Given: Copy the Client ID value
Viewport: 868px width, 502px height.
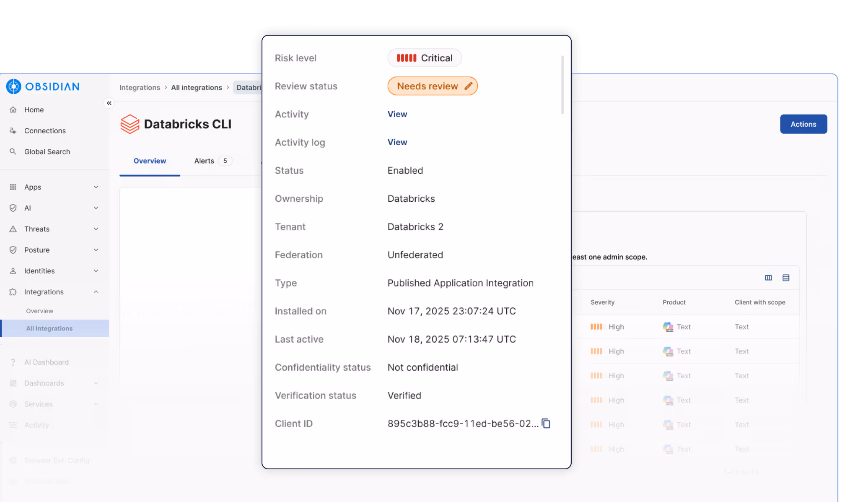Looking at the screenshot, I should coord(546,424).
